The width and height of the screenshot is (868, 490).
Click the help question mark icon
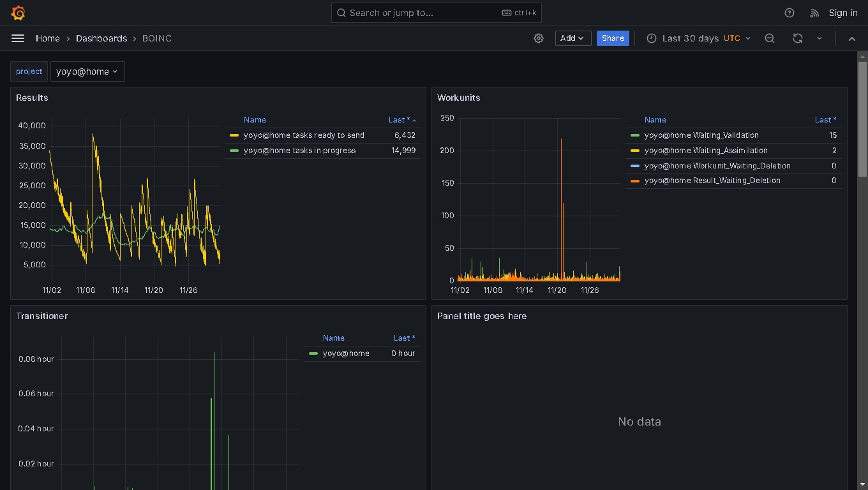pyautogui.click(x=789, y=13)
